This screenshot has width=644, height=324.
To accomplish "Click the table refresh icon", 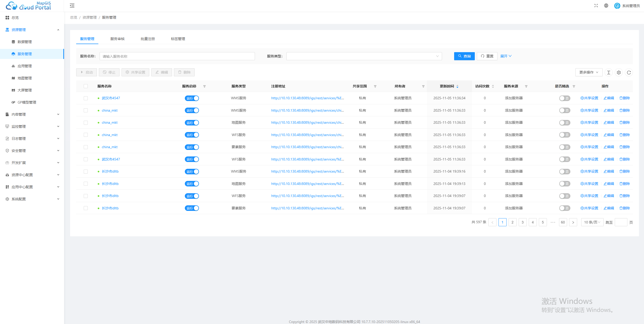I will point(629,73).
